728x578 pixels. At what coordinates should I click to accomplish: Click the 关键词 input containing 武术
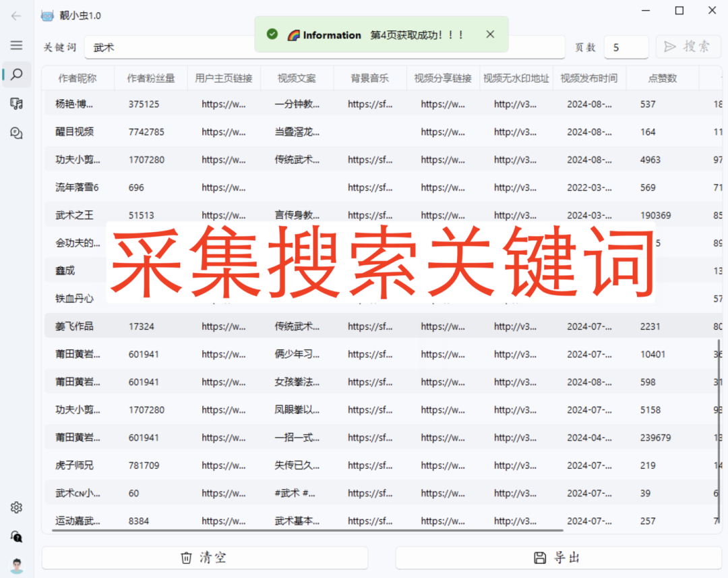click(169, 47)
